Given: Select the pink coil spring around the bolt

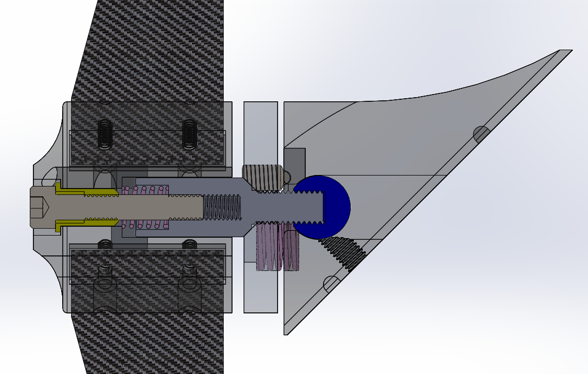Looking at the screenshot, I should 145,207.
